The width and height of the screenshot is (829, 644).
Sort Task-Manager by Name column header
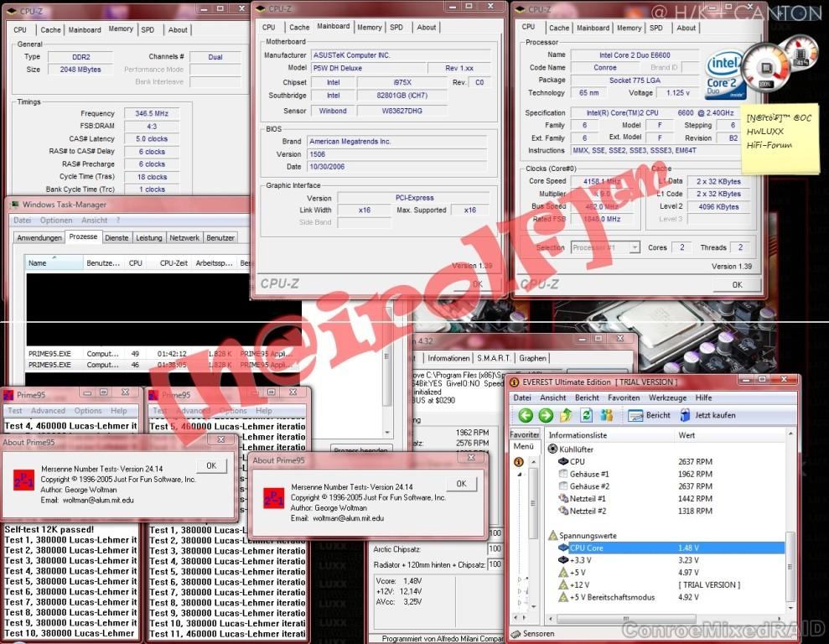coord(54,262)
